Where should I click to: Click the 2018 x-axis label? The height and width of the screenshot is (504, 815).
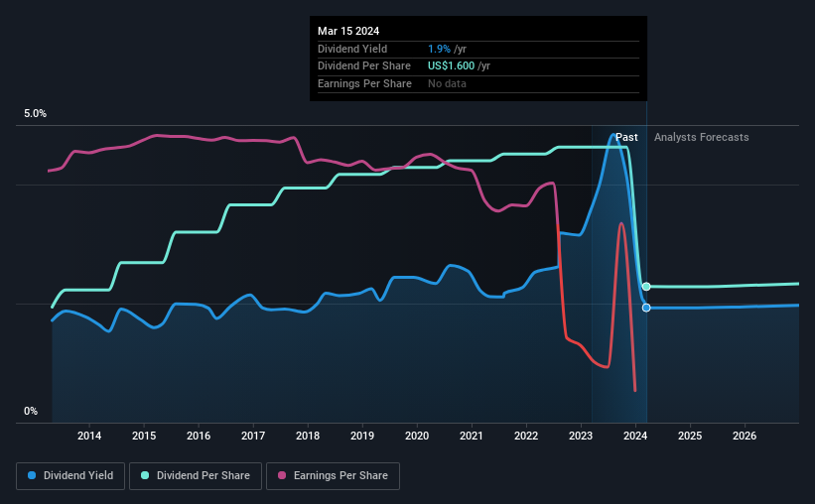[308, 436]
